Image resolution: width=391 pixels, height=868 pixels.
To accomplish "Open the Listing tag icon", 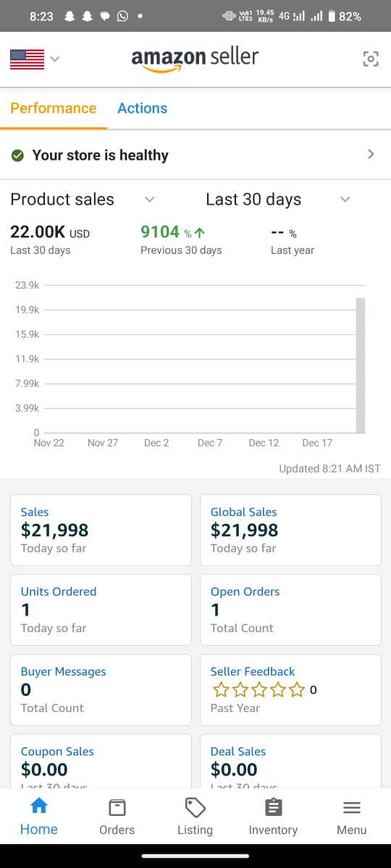I will click(195, 807).
